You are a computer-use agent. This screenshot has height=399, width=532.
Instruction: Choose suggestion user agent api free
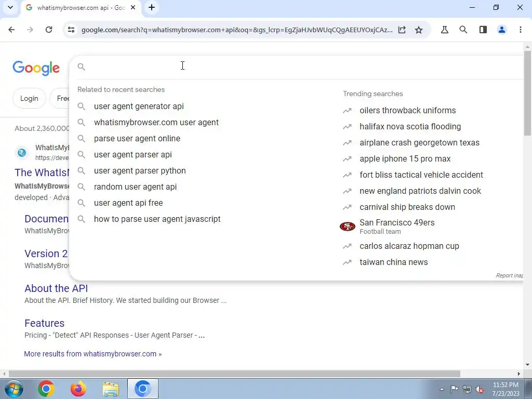pyautogui.click(x=128, y=203)
